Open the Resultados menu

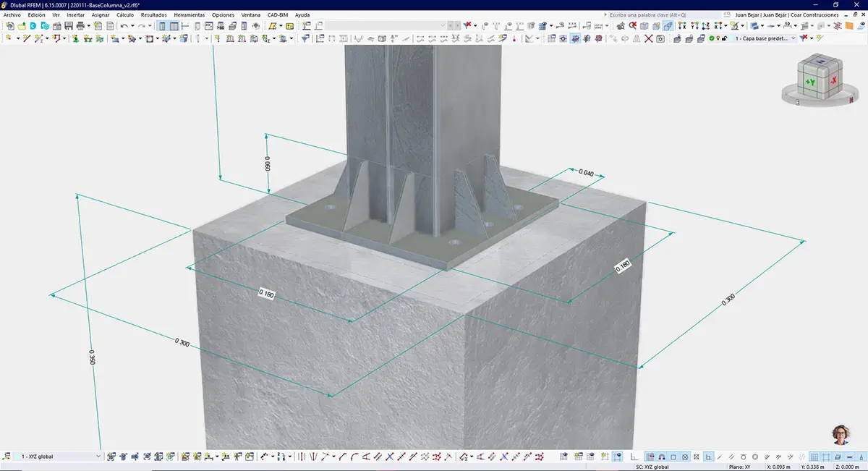pos(153,14)
